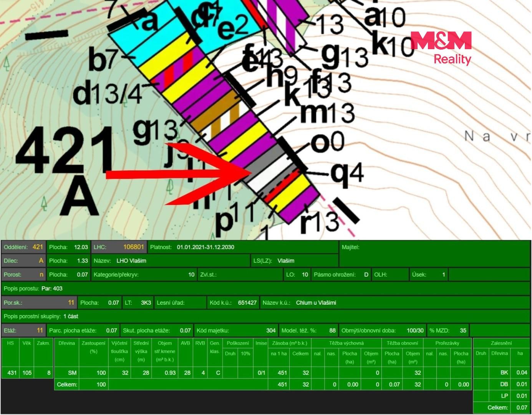Click the Název value LHO Vlašim
The width and height of the screenshot is (532, 415).
tap(131, 261)
